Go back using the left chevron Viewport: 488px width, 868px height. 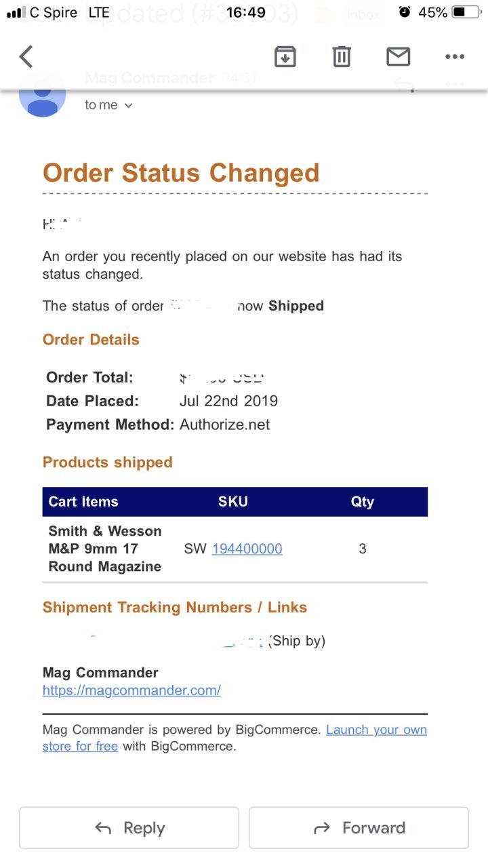click(x=26, y=57)
